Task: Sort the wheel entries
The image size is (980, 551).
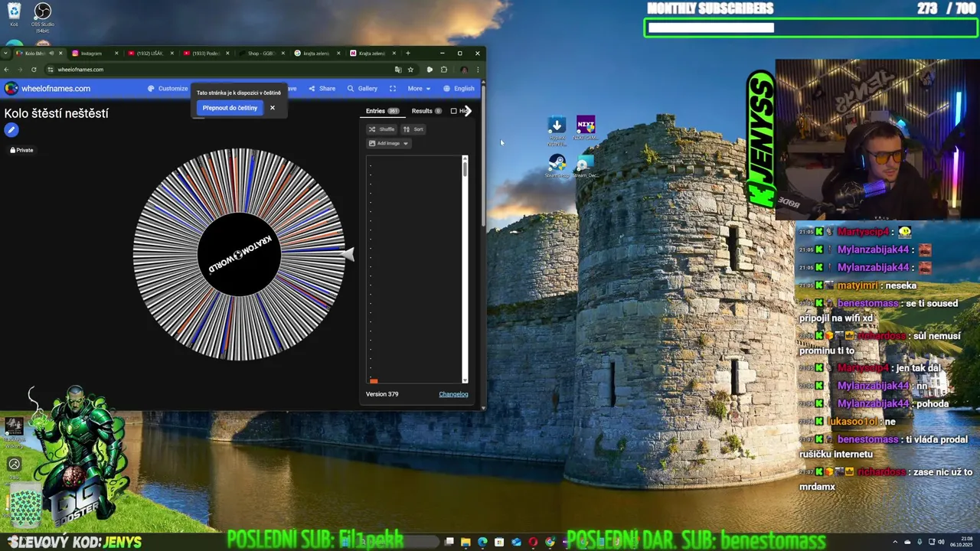Action: (413, 129)
